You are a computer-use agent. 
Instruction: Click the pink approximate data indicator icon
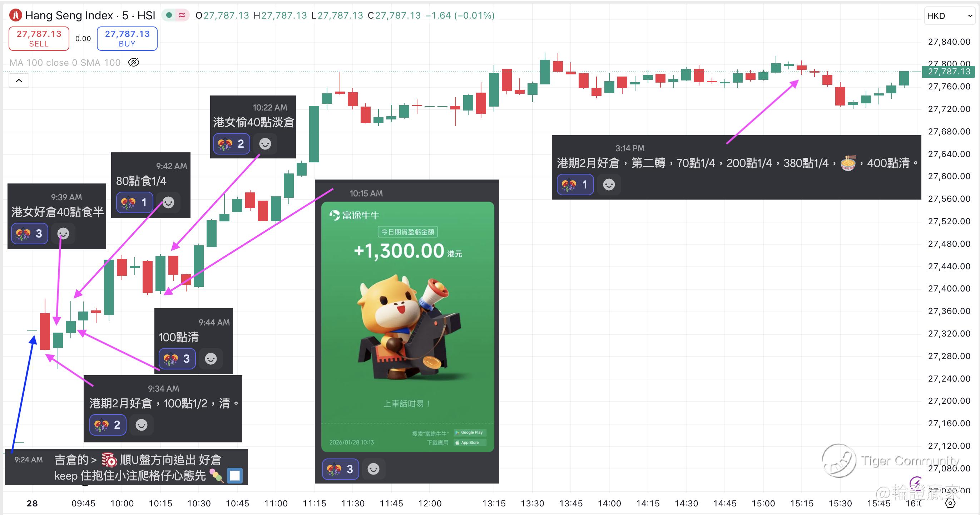click(182, 15)
